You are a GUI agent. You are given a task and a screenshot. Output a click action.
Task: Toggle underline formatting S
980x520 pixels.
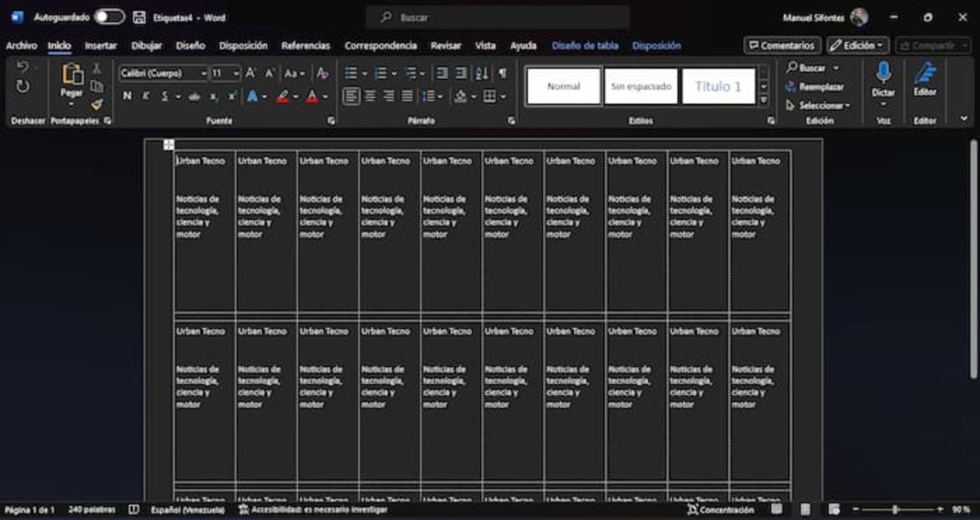pyautogui.click(x=164, y=96)
